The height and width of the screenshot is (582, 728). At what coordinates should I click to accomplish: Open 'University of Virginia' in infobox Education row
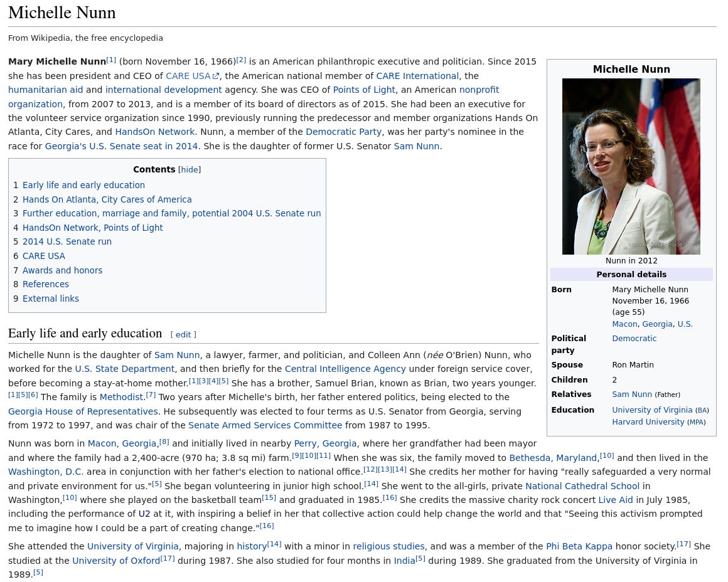[652, 410]
